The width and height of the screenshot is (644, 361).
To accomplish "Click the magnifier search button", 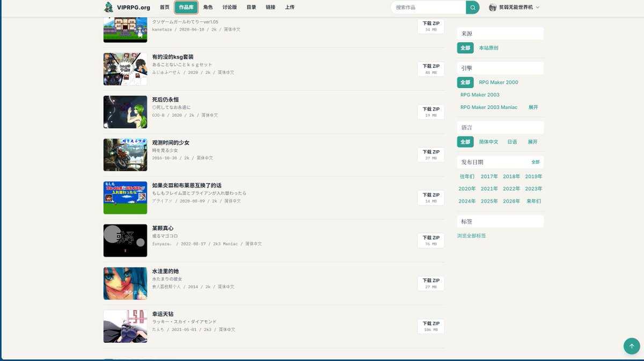I will [x=473, y=8].
